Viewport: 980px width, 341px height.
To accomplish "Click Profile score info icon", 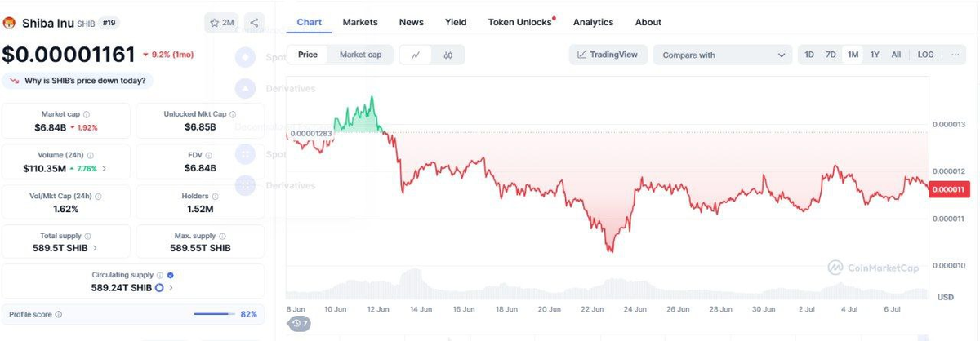I will [58, 314].
